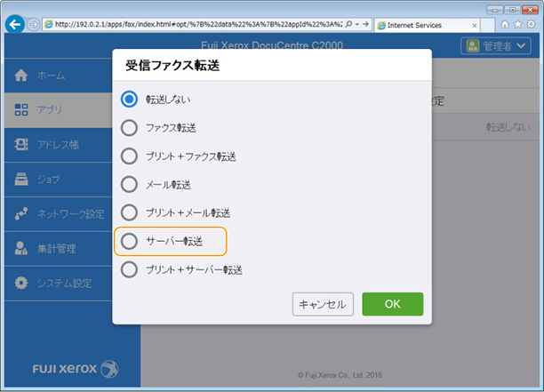Click the ホーム home icon in sidebar
Image resolution: width=544 pixels, height=392 pixels.
pyautogui.click(x=23, y=76)
